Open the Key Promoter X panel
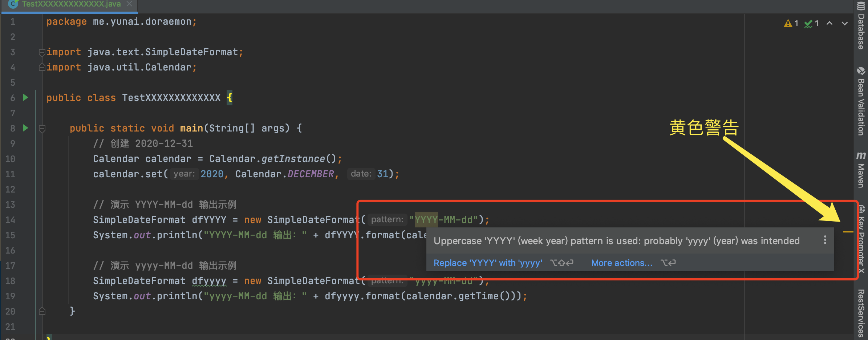 click(861, 240)
